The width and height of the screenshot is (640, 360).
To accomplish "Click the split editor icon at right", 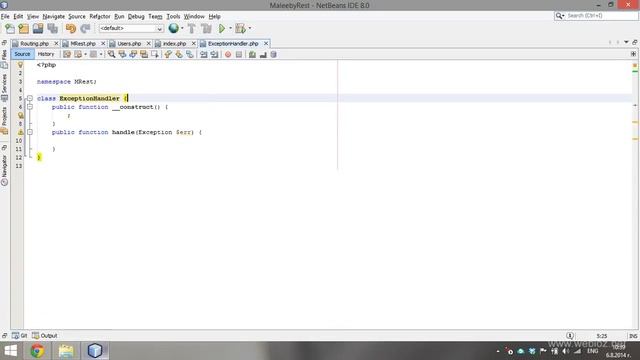I will tap(633, 54).
